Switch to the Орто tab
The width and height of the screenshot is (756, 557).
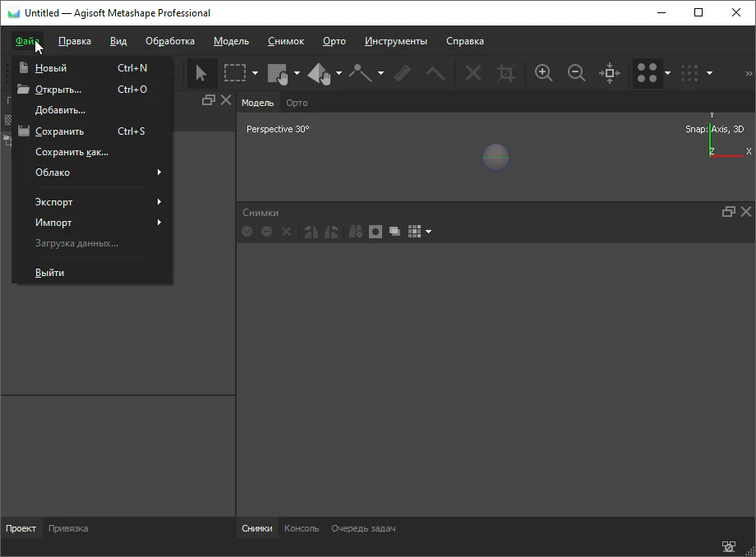[x=297, y=103]
